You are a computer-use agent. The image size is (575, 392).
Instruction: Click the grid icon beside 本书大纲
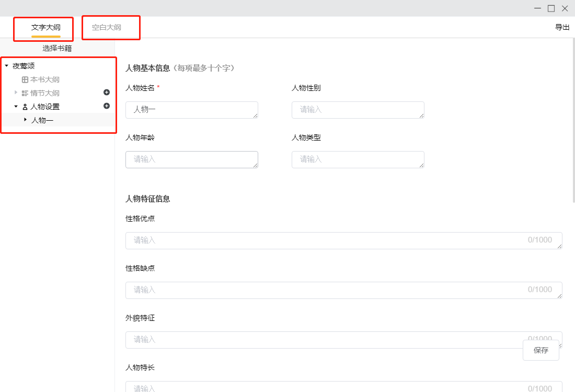point(25,79)
